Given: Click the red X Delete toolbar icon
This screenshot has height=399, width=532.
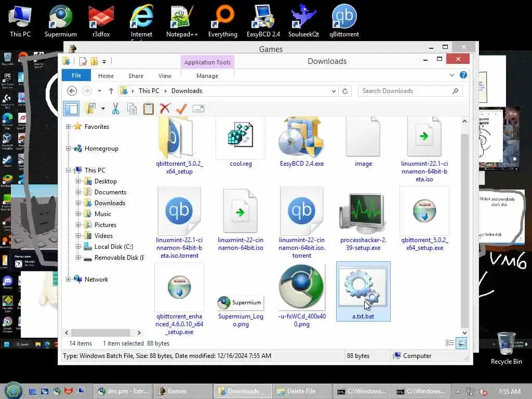Looking at the screenshot, I should (165, 109).
